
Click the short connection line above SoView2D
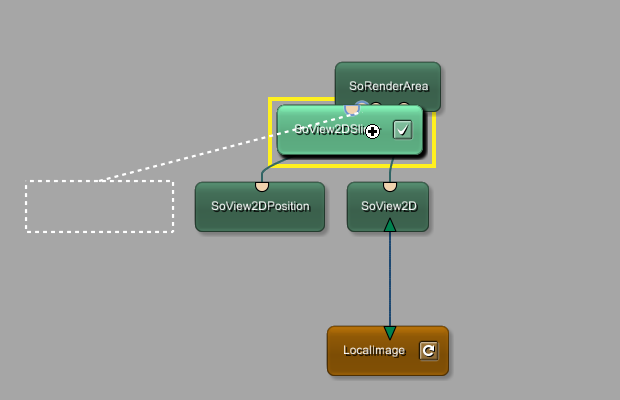click(390, 172)
